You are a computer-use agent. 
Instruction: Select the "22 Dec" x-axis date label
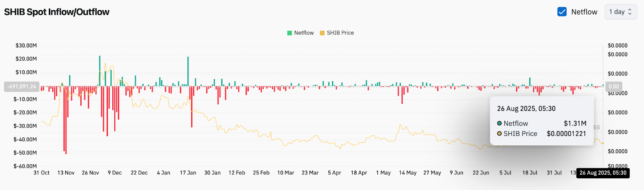point(139,173)
